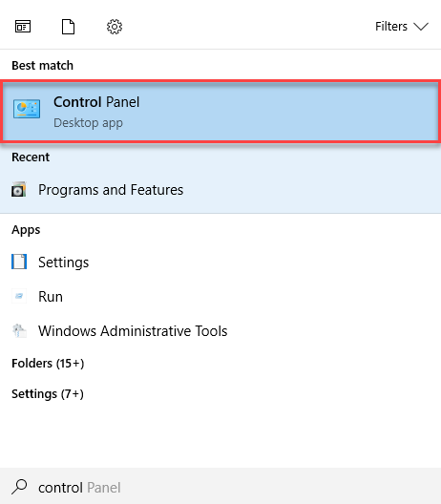Open the Filters dropdown
The height and width of the screenshot is (504, 441).
pos(402,27)
